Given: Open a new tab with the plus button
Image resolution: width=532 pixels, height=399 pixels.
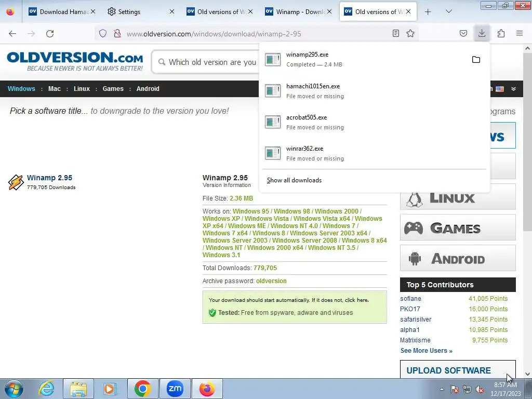Looking at the screenshot, I should 428,12.
